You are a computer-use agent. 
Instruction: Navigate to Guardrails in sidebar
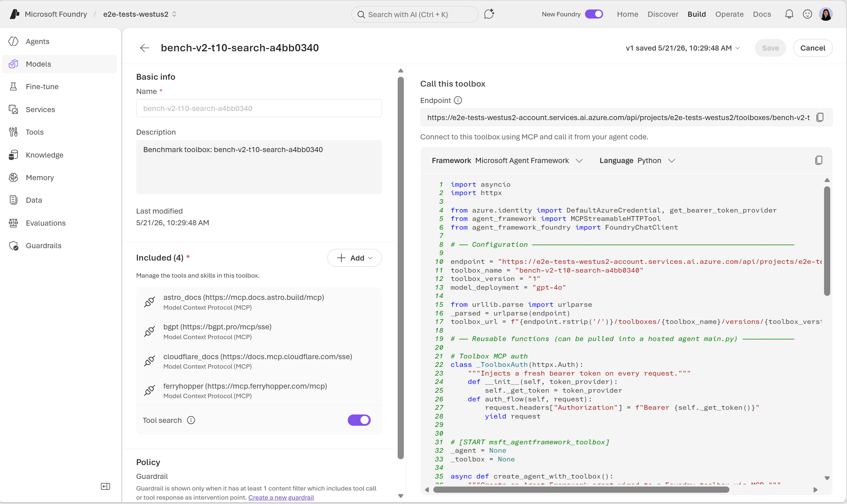coord(59,246)
